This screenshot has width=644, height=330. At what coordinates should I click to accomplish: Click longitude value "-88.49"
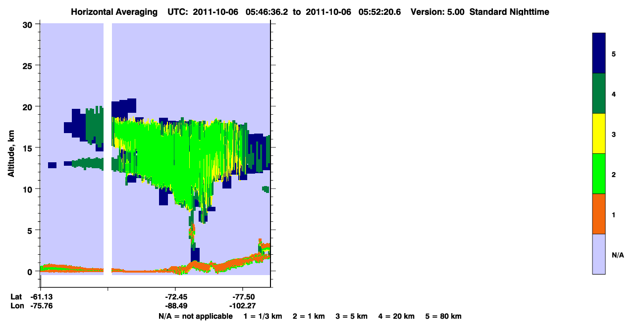tap(176, 306)
